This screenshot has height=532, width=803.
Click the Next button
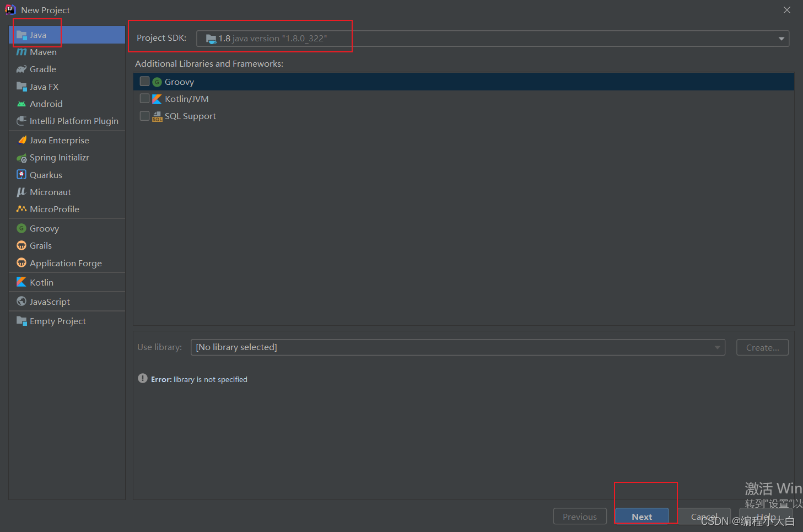[x=642, y=517]
